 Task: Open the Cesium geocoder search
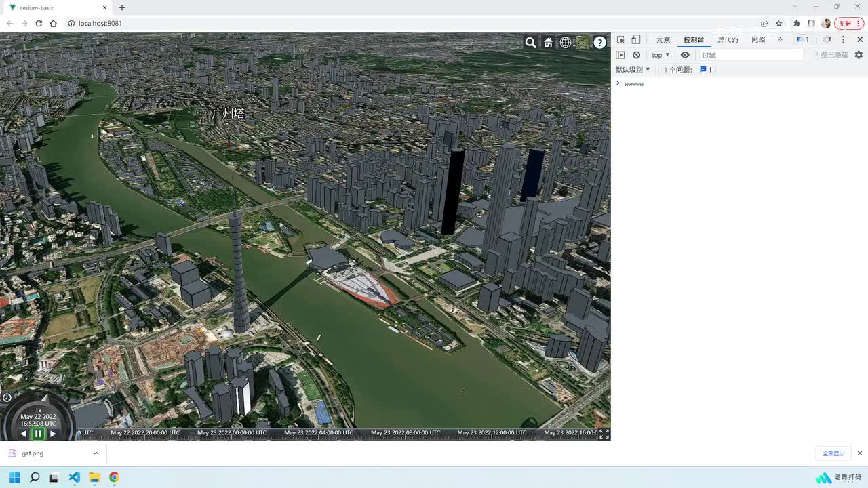(530, 43)
